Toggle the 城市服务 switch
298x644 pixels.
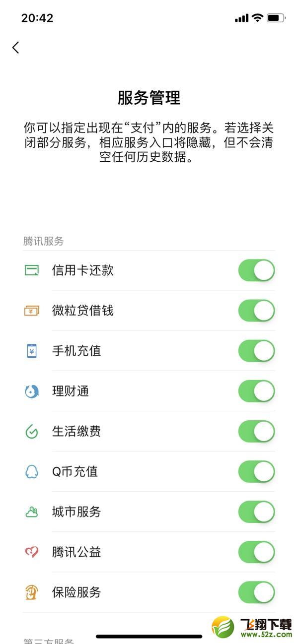coord(256,512)
